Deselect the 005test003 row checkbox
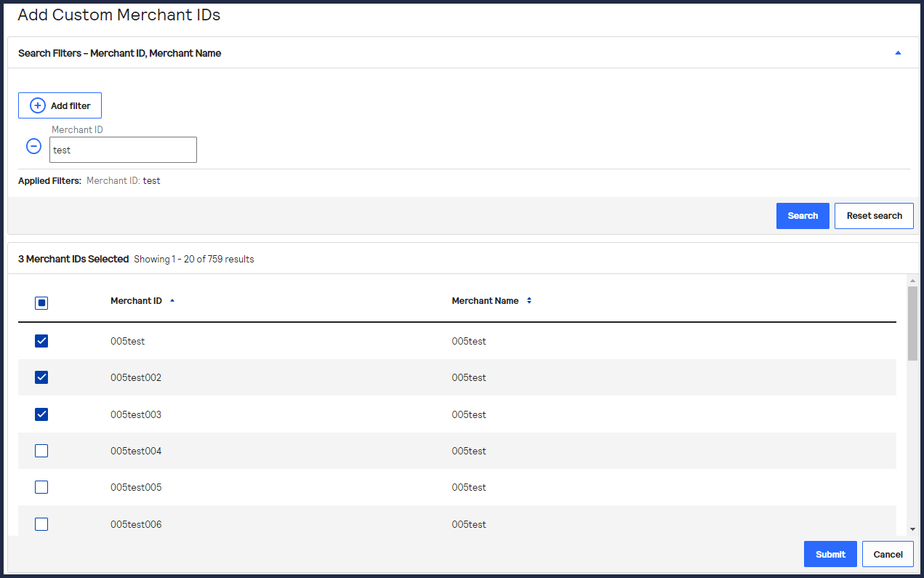Image resolution: width=924 pixels, height=578 pixels. pyautogui.click(x=41, y=414)
